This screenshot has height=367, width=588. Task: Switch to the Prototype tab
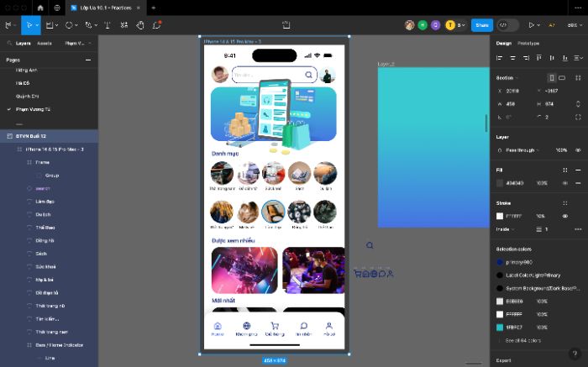click(x=528, y=44)
